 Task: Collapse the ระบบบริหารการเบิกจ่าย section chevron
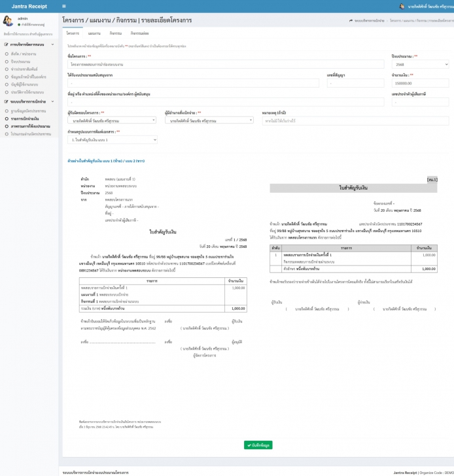(52, 101)
